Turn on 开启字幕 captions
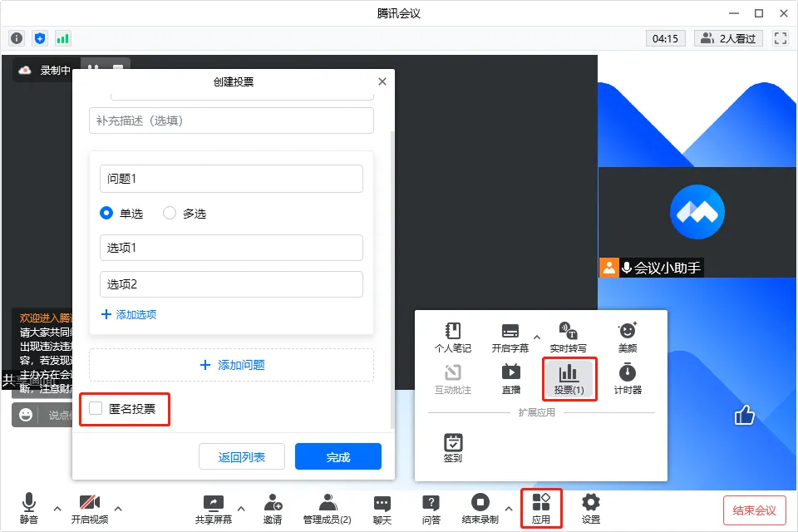The width and height of the screenshot is (798, 532). coord(510,337)
